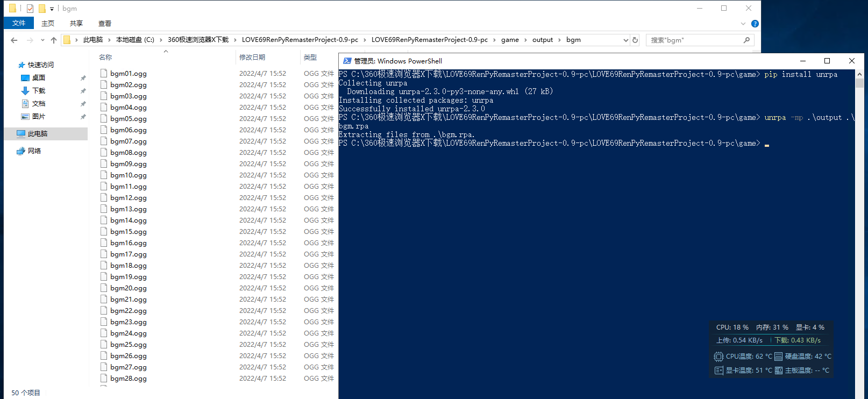Click the Explorer help question-mark icon

(755, 24)
